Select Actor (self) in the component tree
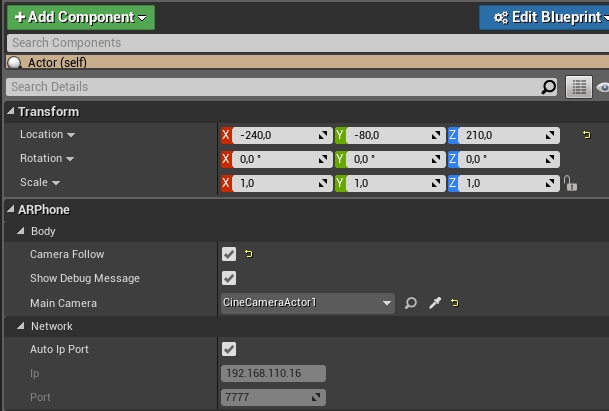The image size is (609, 411). click(308, 62)
